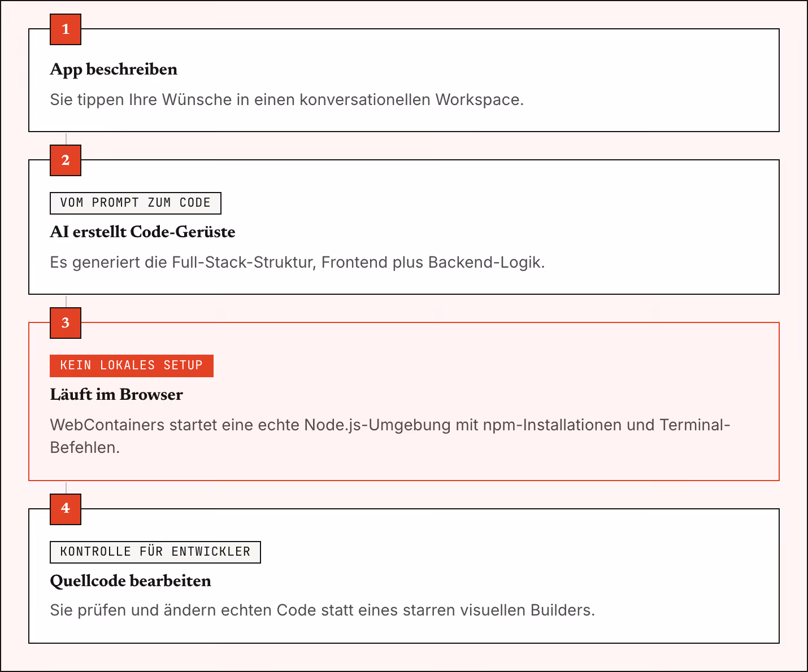Click the "Es generiert die Full-Stack-Struktur" description
Viewport: 808px width, 672px height.
pyautogui.click(x=297, y=263)
